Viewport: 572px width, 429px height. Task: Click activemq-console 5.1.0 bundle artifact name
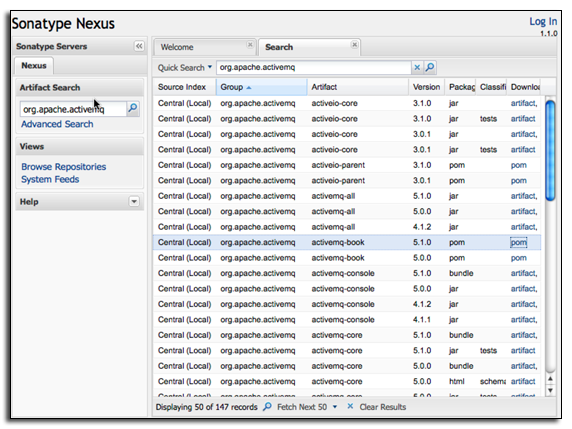pyautogui.click(x=343, y=273)
